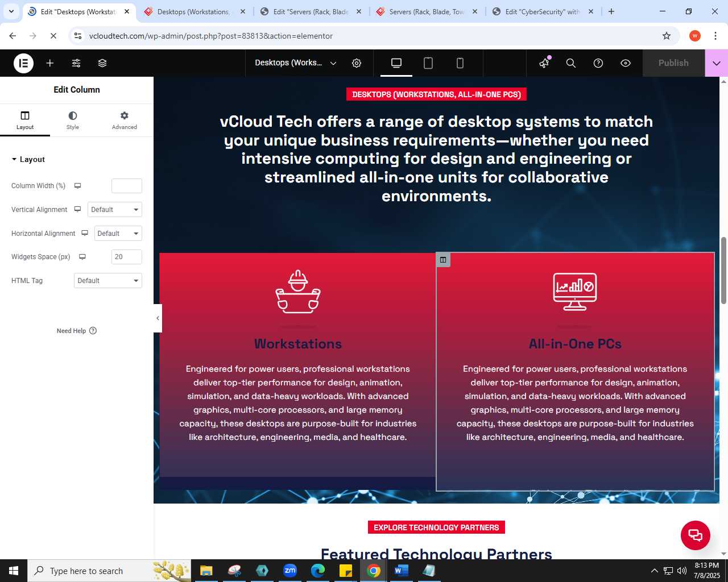728x582 pixels.
Task: Click the Column Width input field
Action: (127, 186)
